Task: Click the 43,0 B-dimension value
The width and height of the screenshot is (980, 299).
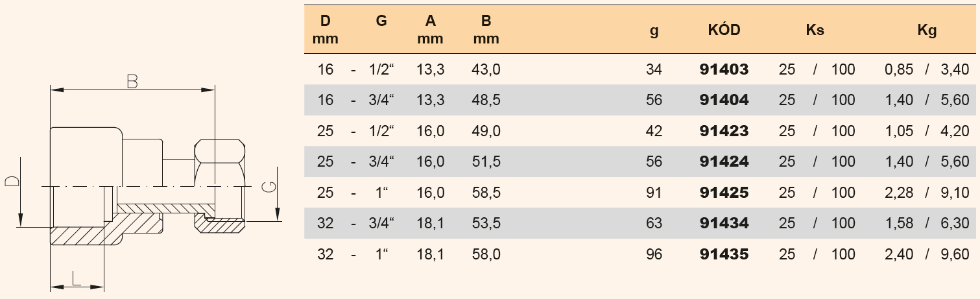Action: [x=486, y=69]
